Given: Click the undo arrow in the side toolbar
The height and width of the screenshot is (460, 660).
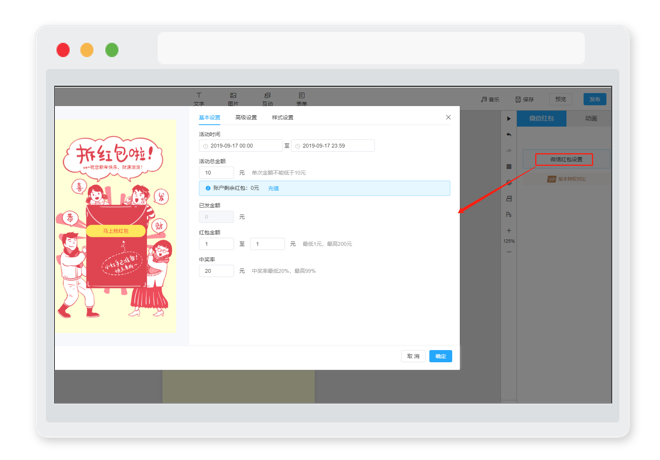Looking at the screenshot, I should pyautogui.click(x=509, y=134).
